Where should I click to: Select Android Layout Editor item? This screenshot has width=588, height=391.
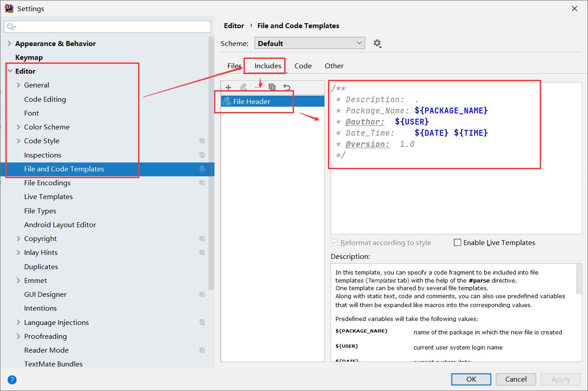pyautogui.click(x=60, y=225)
